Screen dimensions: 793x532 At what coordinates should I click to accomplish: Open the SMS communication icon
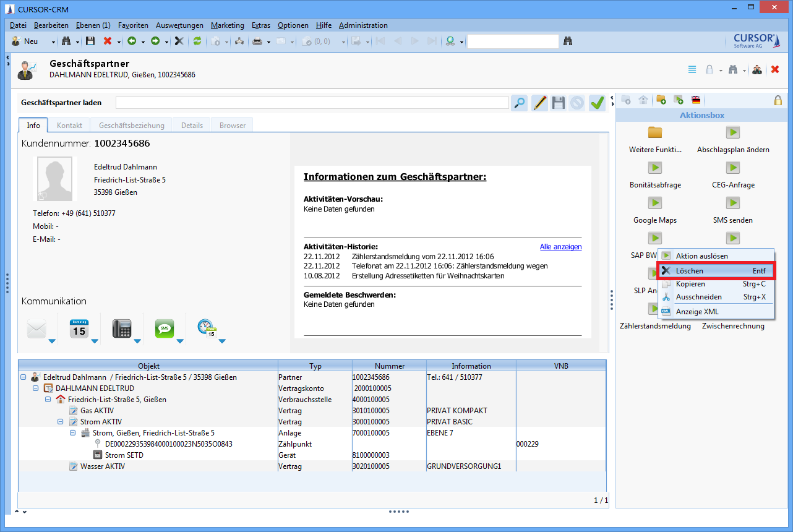point(164,328)
